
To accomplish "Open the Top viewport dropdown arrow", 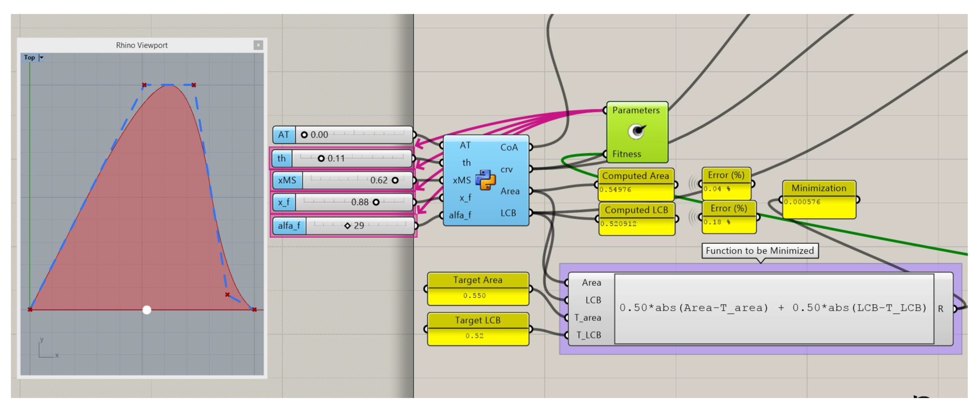I will 42,57.
